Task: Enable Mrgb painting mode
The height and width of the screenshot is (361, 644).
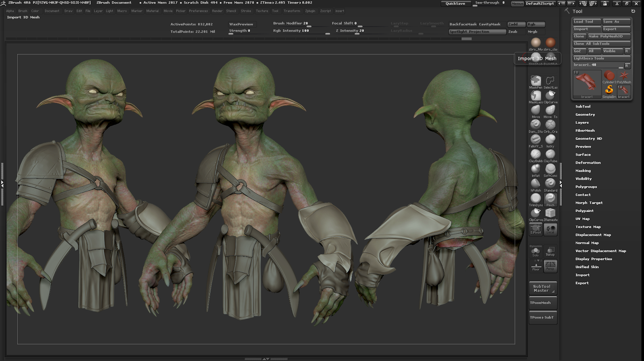Action: coord(536,31)
